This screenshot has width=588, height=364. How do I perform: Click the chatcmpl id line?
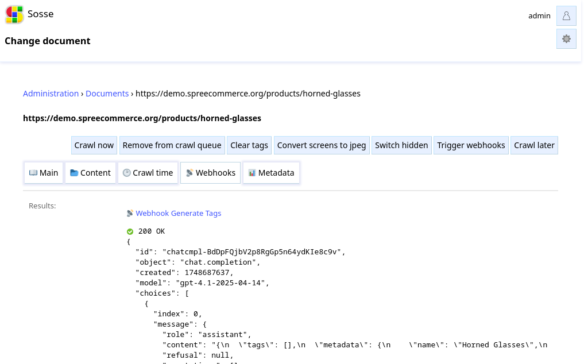[x=241, y=252]
